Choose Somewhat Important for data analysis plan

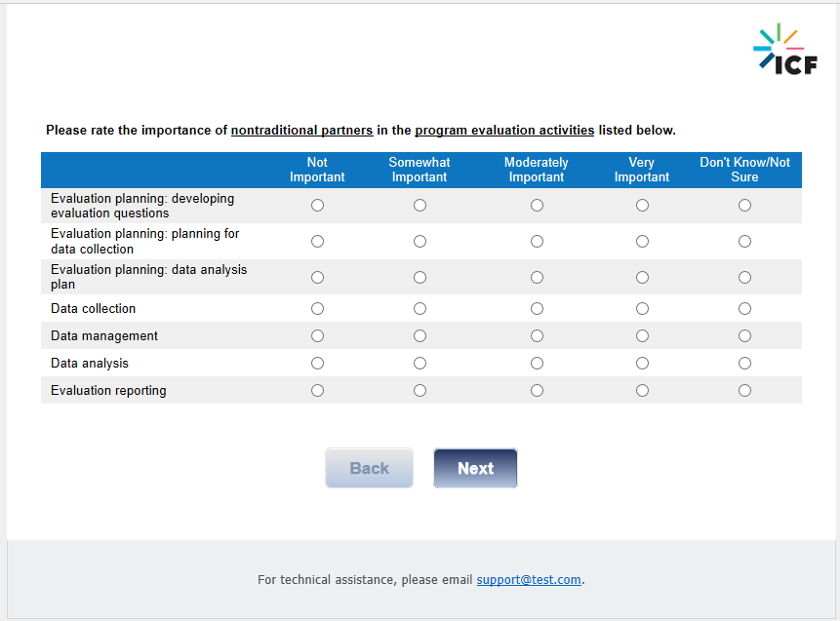(x=420, y=278)
